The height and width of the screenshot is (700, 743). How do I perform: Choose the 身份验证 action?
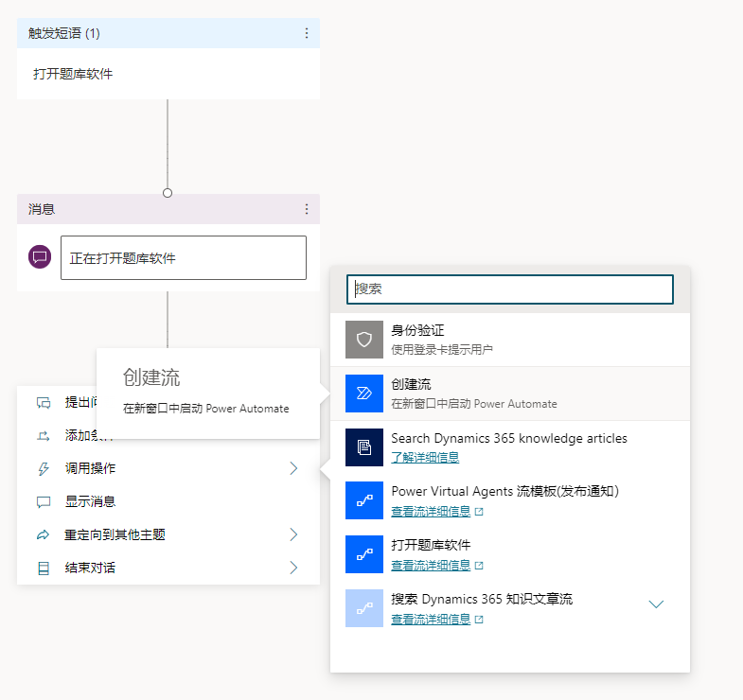pyautogui.click(x=510, y=340)
